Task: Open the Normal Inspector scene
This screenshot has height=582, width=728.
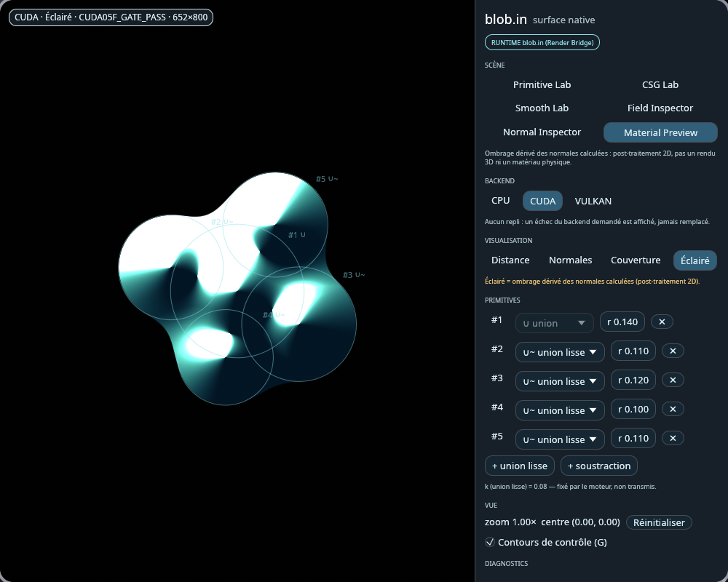Action: (542, 132)
